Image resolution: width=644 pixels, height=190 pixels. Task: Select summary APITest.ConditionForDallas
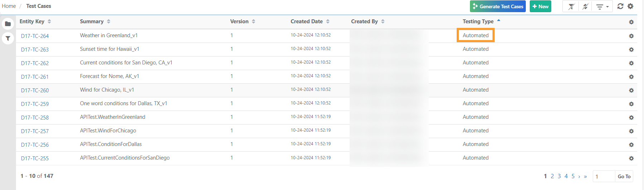111,144
